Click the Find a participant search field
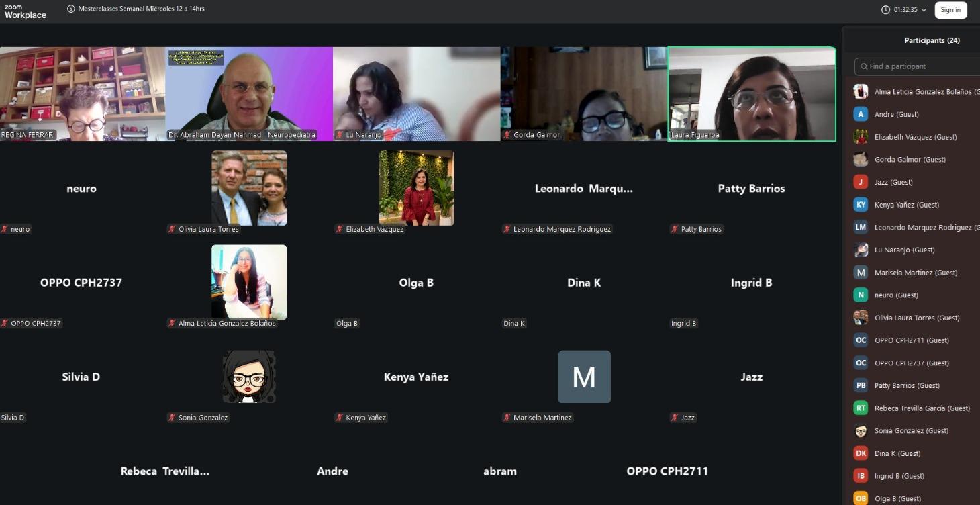Screen dimensions: 980x505 (x=917, y=66)
